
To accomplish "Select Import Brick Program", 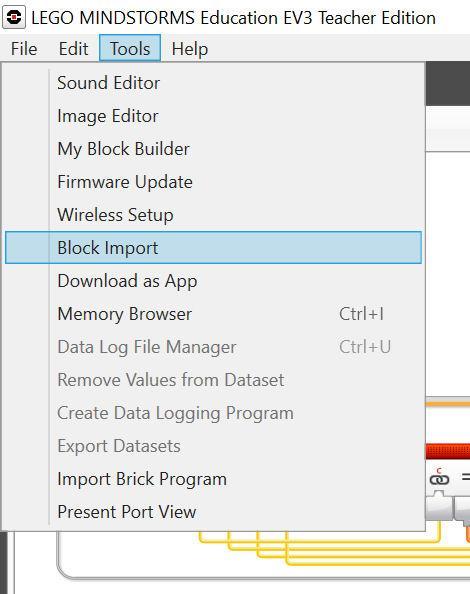I will (213, 479).
